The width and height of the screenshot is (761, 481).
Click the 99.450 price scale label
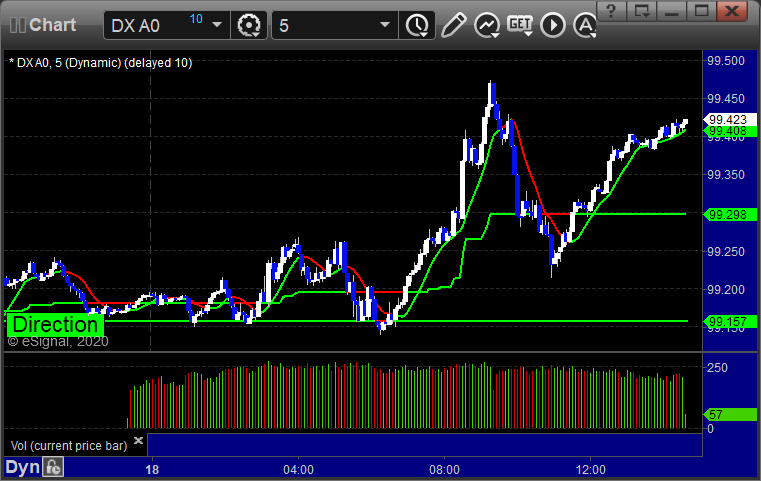click(726, 99)
